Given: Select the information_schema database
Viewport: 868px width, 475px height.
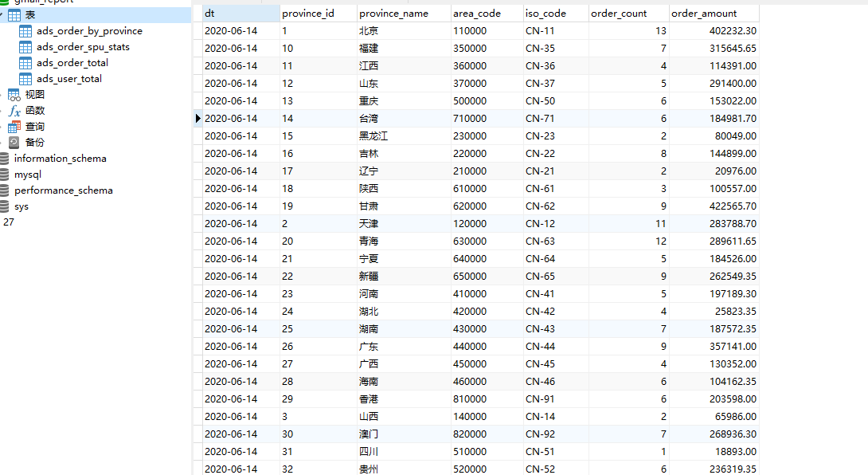Looking at the screenshot, I should pos(61,159).
